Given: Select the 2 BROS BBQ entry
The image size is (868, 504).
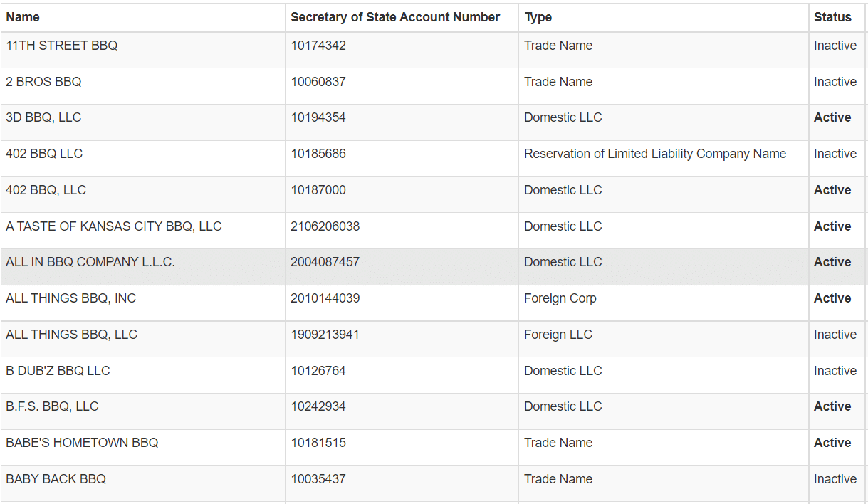Looking at the screenshot, I should (434, 86).
